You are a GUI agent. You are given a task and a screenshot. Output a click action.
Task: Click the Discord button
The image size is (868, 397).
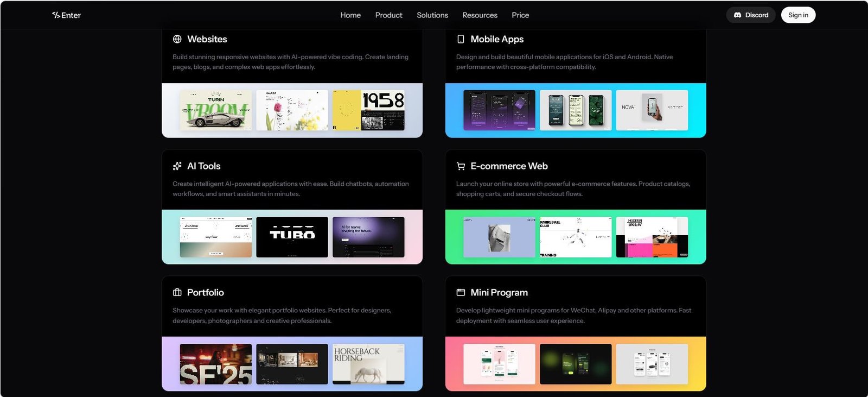click(x=751, y=15)
